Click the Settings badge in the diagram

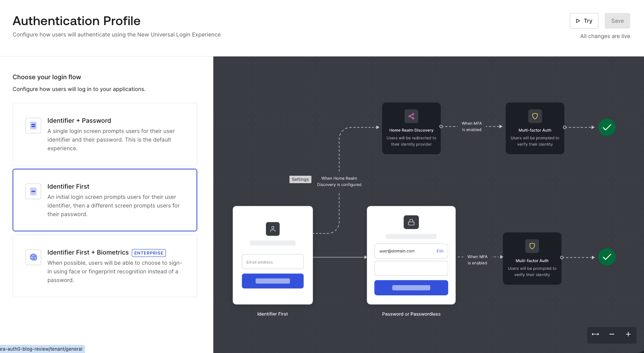coord(300,179)
